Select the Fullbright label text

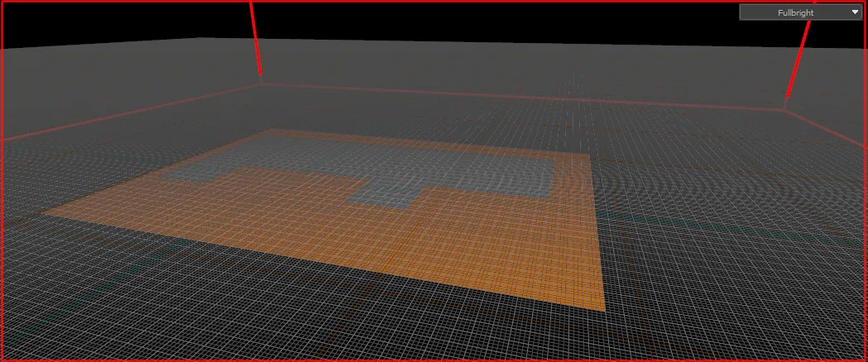point(795,12)
